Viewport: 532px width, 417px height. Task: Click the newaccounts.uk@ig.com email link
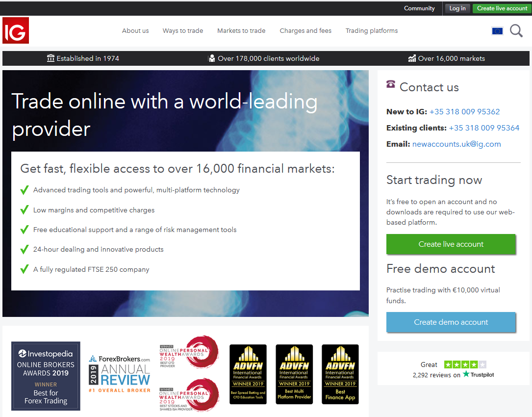[x=456, y=144]
